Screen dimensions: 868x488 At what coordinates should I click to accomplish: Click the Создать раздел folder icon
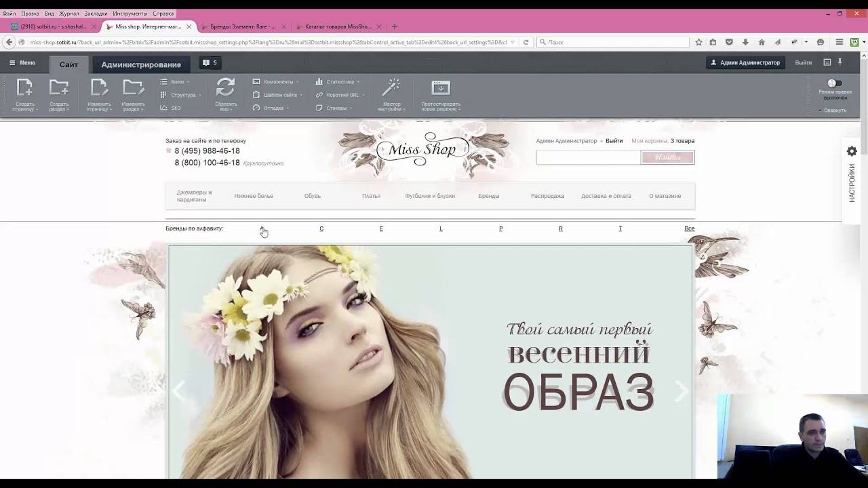[x=59, y=87]
